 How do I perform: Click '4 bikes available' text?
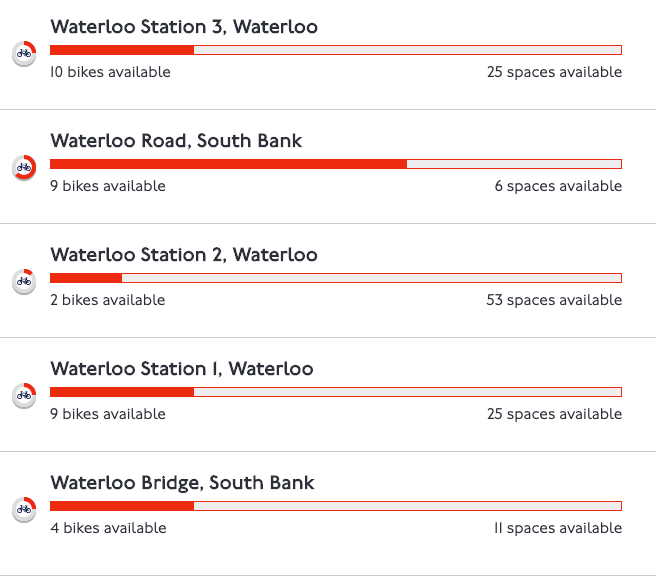coord(108,528)
